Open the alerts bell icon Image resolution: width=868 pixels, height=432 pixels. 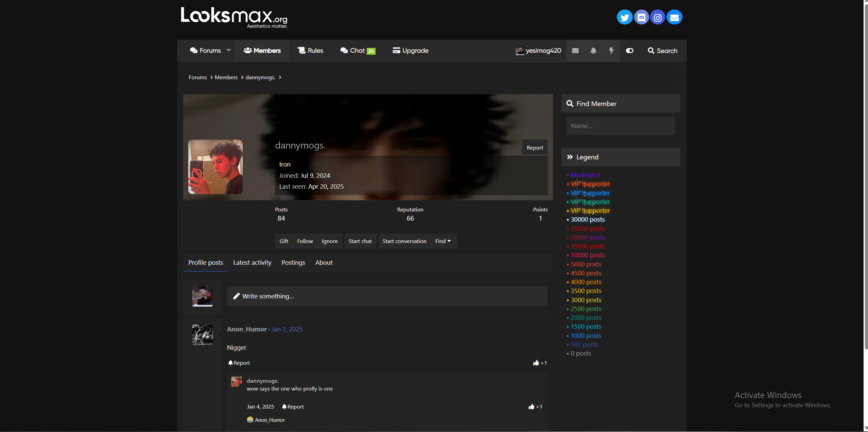pos(593,51)
